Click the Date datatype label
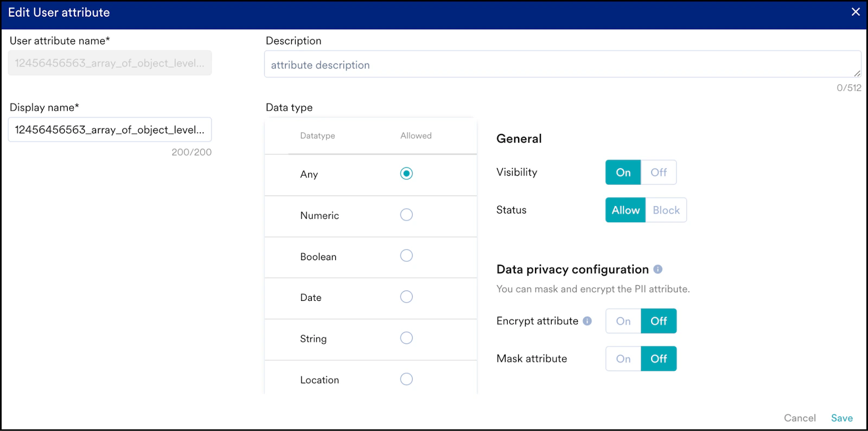The image size is (868, 431). coord(311,298)
